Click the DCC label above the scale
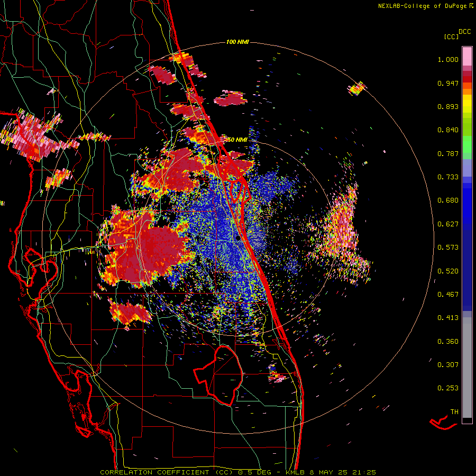Screen dimensions: 476x476 (465, 32)
